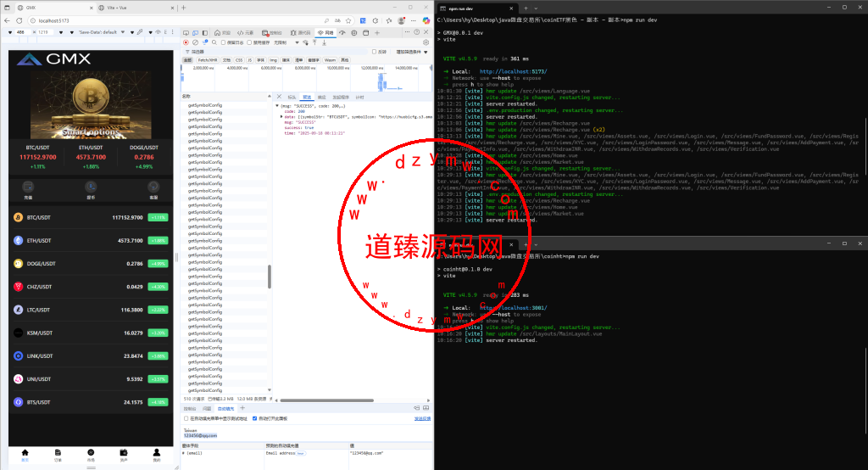Filter requests by Img
Screen dimensions: 868x470
click(x=274, y=60)
